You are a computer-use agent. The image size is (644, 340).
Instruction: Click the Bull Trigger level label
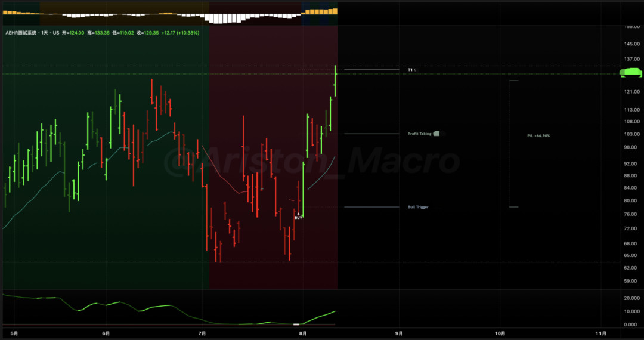coord(417,207)
